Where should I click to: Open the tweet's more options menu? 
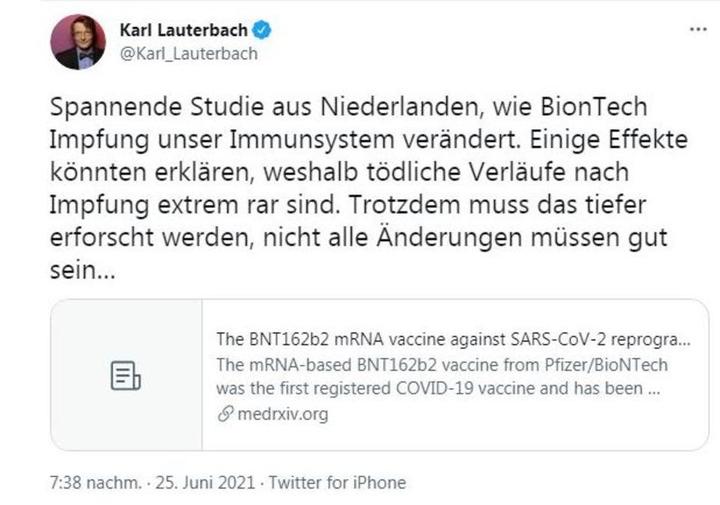pos(697,30)
